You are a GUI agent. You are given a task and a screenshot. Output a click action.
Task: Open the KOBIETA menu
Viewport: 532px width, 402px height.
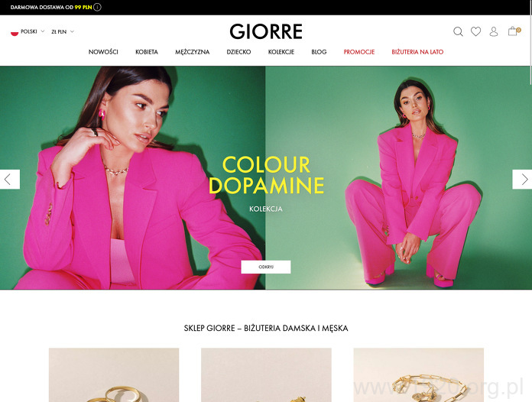147,52
